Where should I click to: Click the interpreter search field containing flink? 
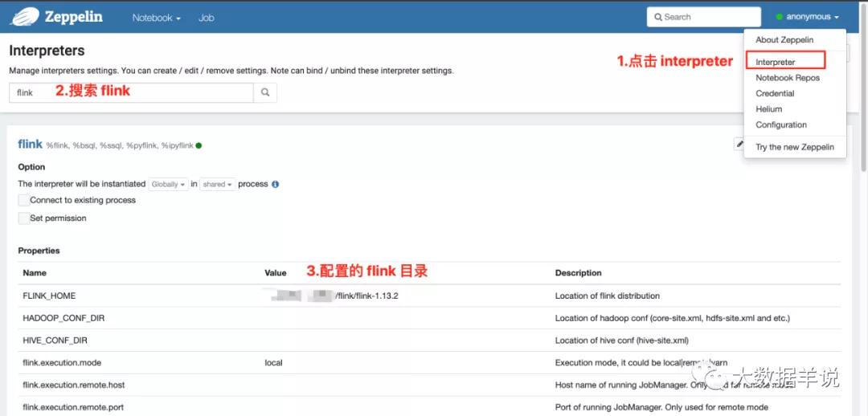point(133,92)
